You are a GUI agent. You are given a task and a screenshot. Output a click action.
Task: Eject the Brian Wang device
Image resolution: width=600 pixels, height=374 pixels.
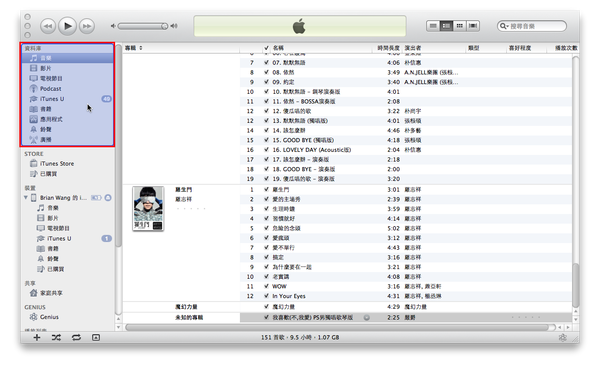(108, 198)
